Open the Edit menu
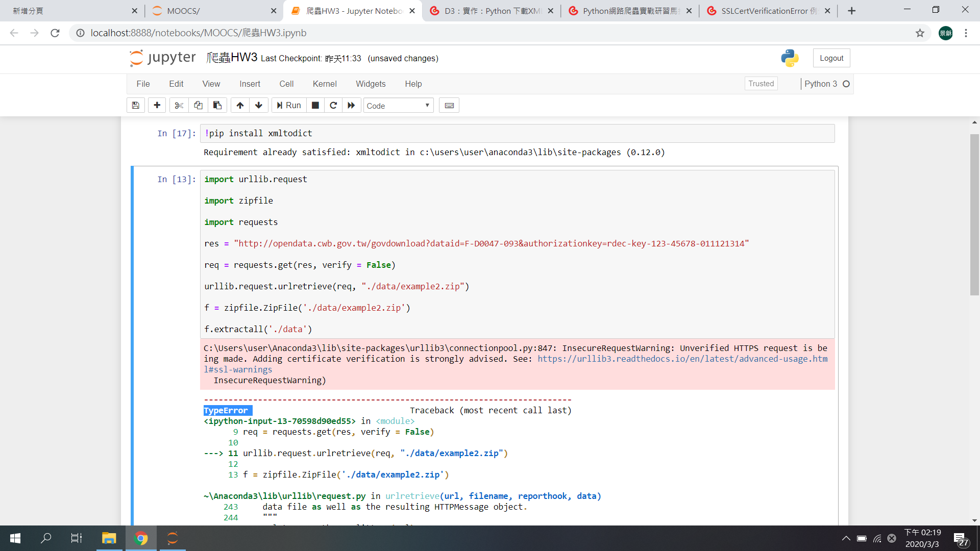The height and width of the screenshot is (551, 980). (x=176, y=84)
